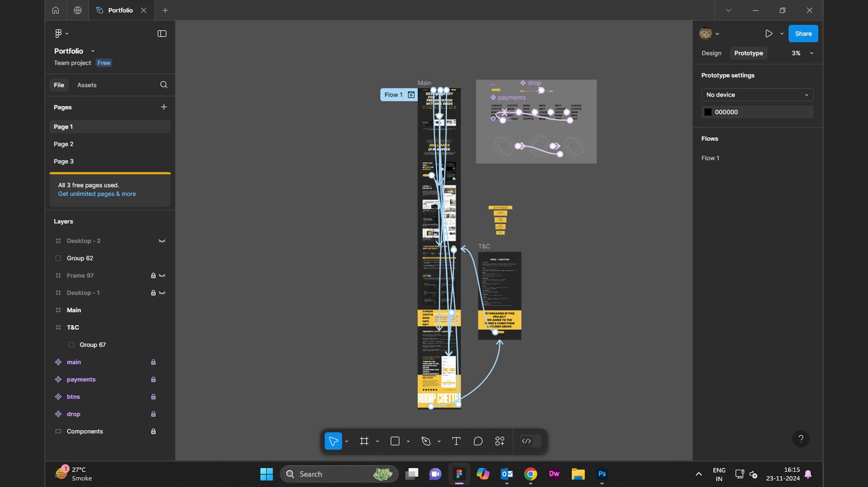
Task: Add a new page with plus icon
Action: [164, 107]
